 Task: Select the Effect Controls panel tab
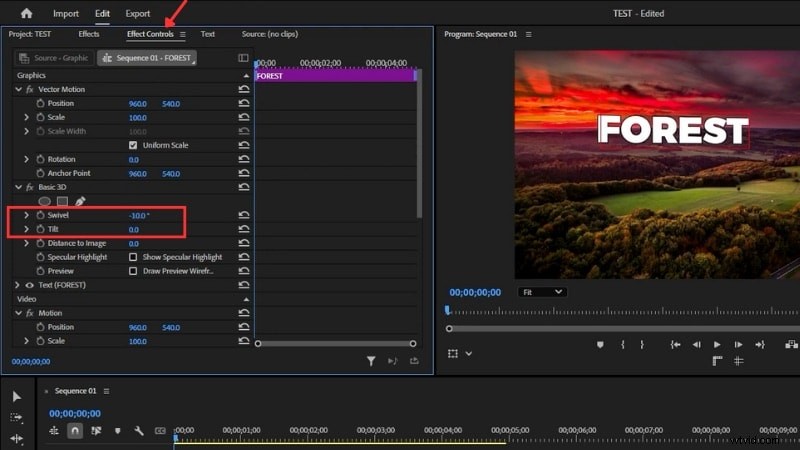[150, 34]
